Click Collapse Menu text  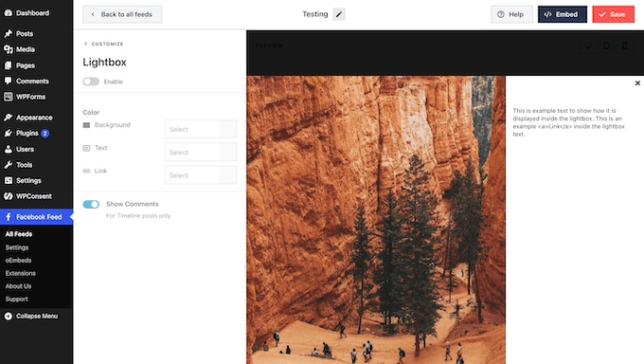click(37, 317)
